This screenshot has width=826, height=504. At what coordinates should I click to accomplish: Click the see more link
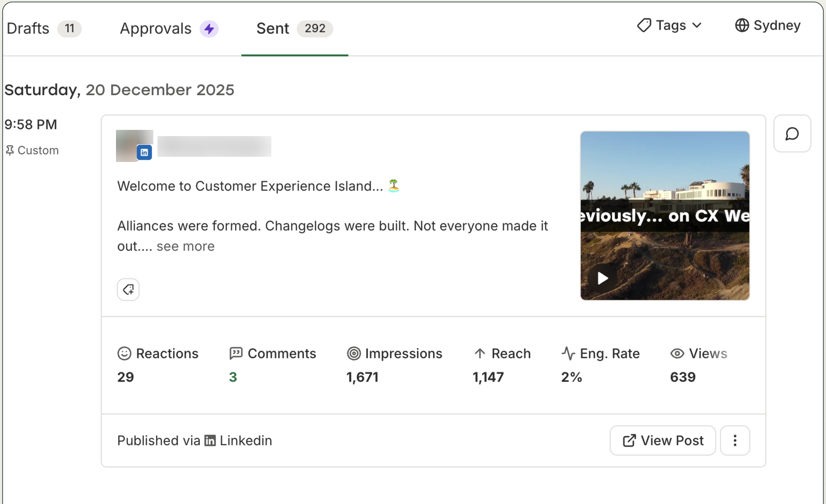click(185, 246)
